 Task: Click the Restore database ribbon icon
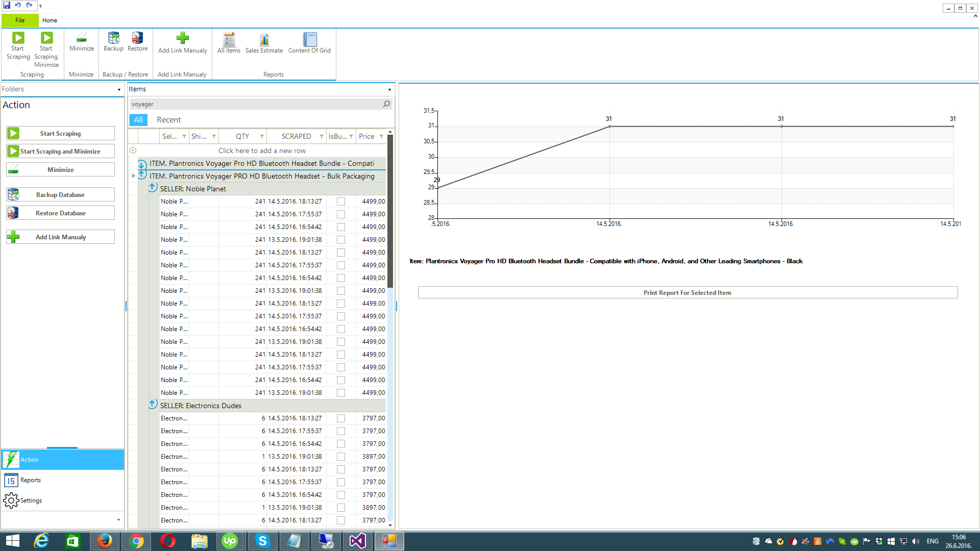(x=137, y=38)
